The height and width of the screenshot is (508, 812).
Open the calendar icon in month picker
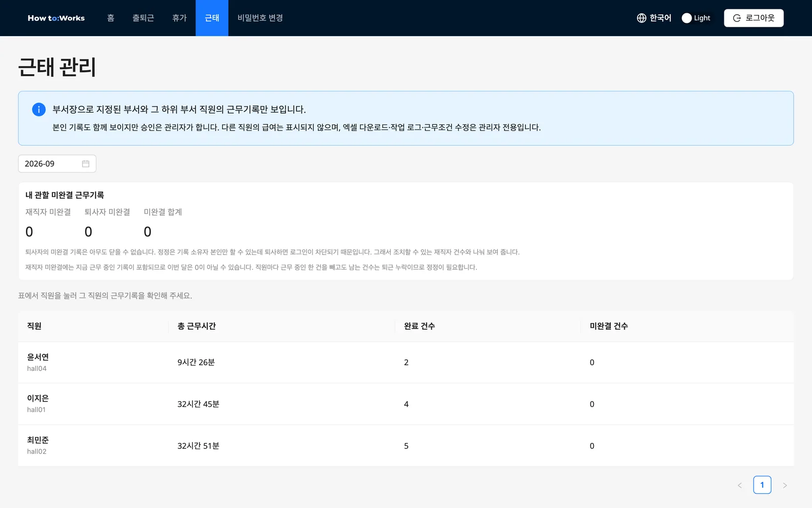coord(86,164)
